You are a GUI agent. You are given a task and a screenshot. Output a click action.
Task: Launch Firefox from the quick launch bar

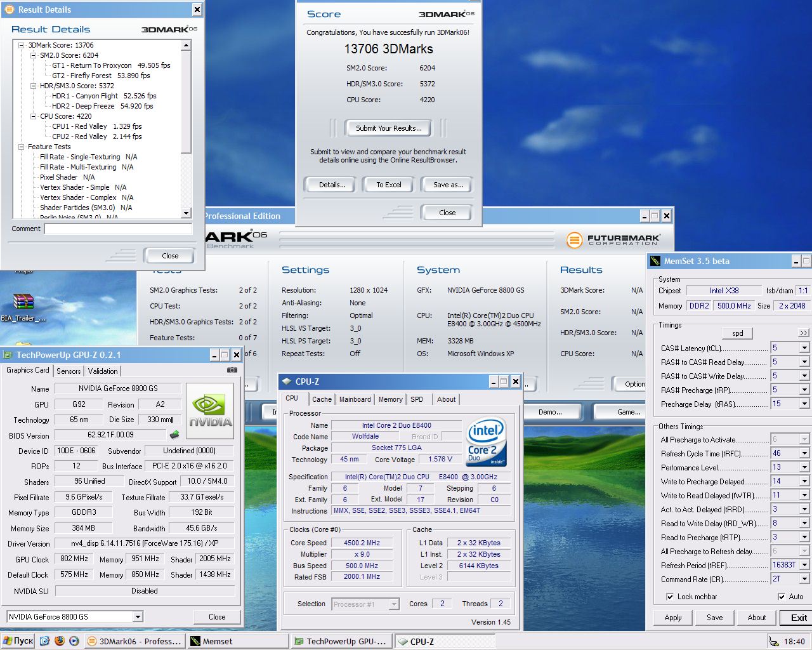point(60,641)
